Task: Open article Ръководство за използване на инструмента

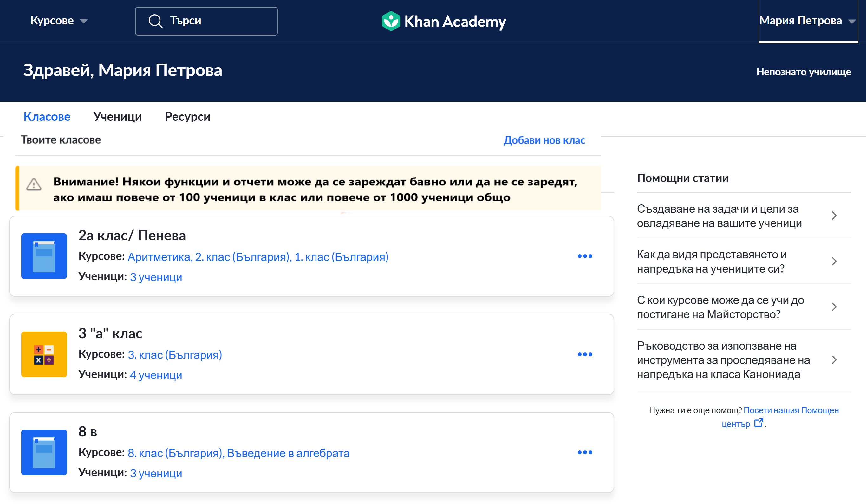Action: tap(723, 360)
